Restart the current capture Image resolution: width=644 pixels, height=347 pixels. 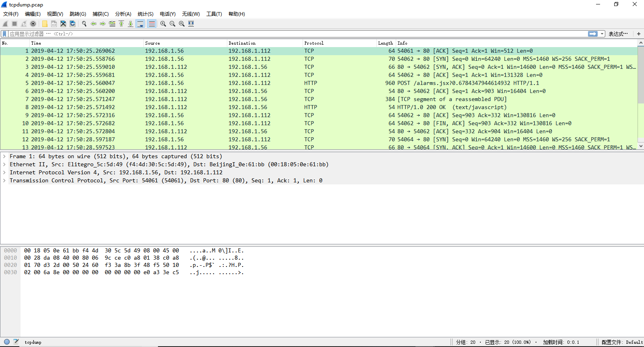pyautogui.click(x=24, y=24)
